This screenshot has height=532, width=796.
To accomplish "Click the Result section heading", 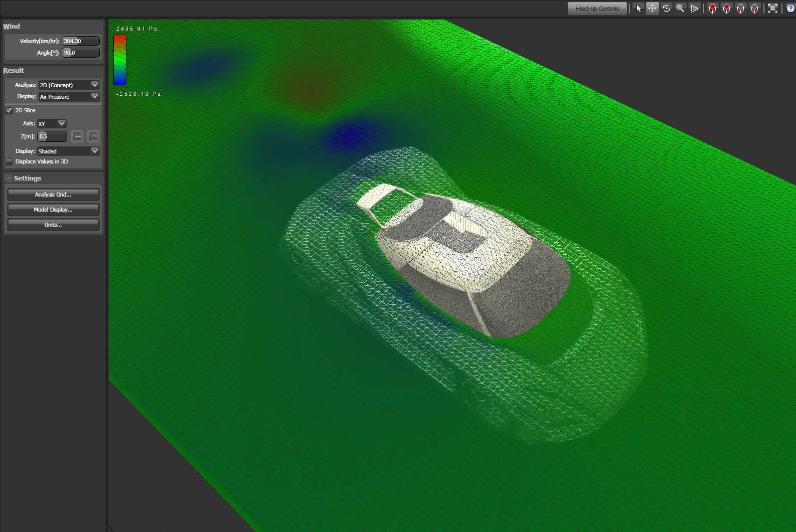I will tap(14, 70).
